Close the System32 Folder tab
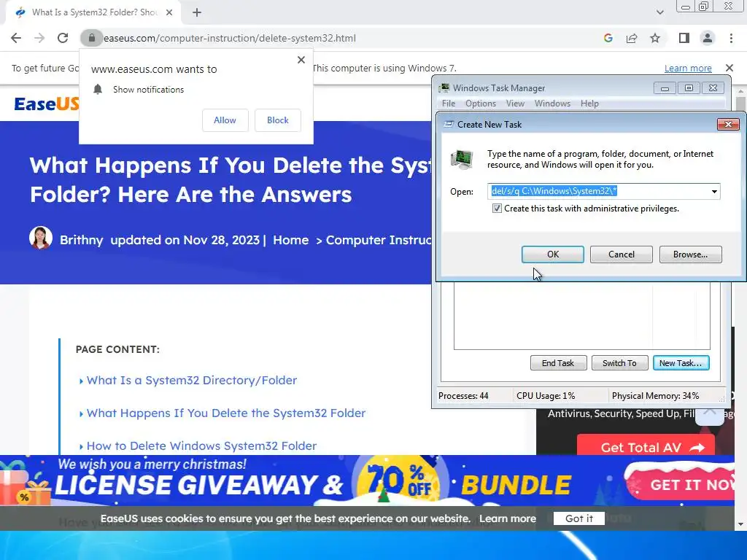Image resolution: width=747 pixels, height=560 pixels. (169, 13)
